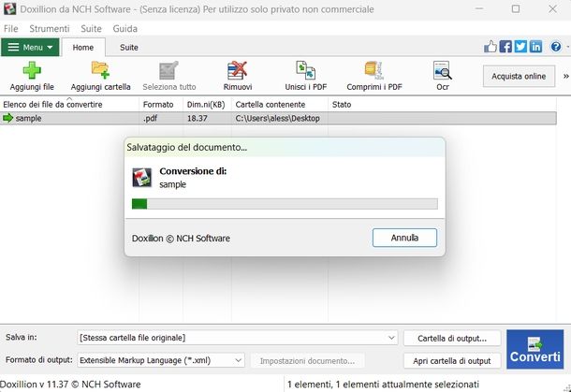
Task: Click the window resize grip corner
Action: [566, 388]
